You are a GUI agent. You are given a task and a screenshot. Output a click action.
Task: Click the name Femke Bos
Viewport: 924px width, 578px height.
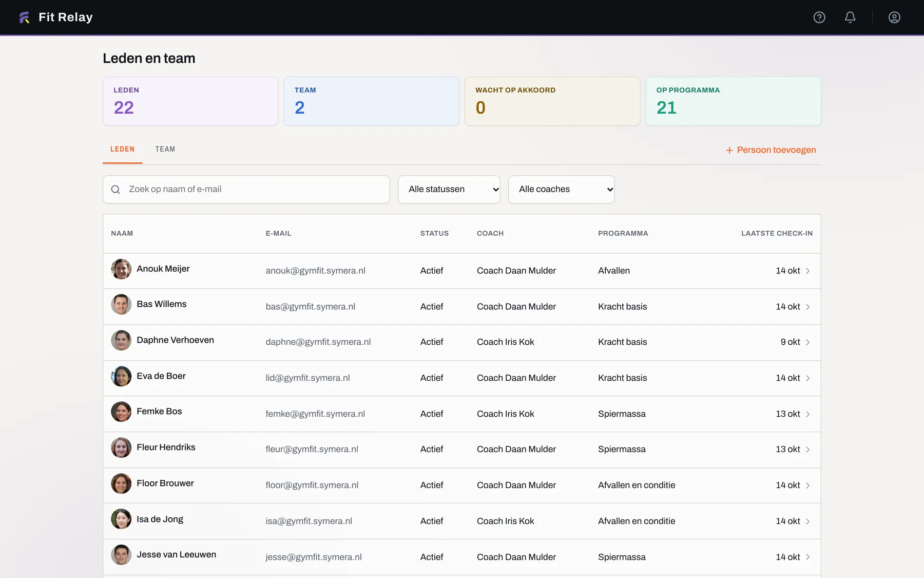click(x=159, y=412)
